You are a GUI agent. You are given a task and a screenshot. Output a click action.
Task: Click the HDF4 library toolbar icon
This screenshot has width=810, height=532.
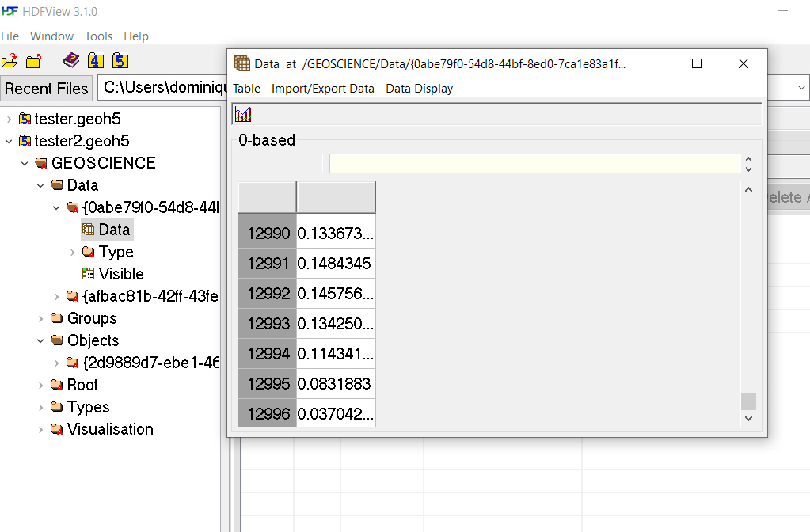tap(95, 60)
